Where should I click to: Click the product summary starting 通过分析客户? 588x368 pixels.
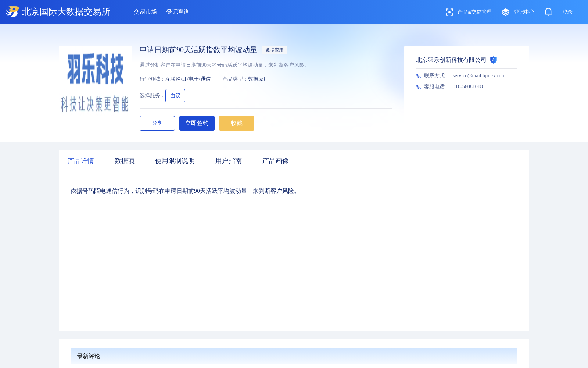[225, 65]
